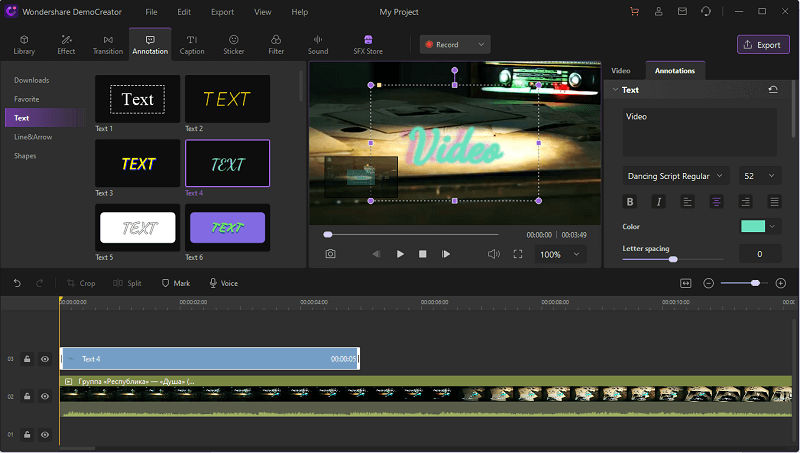Open the color dropdown arrow

pyautogui.click(x=772, y=226)
